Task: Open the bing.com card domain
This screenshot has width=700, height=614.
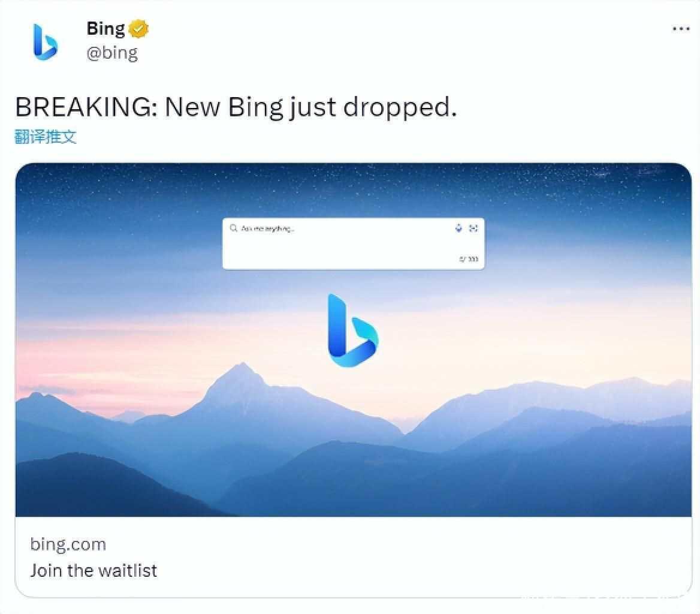Action: (68, 544)
